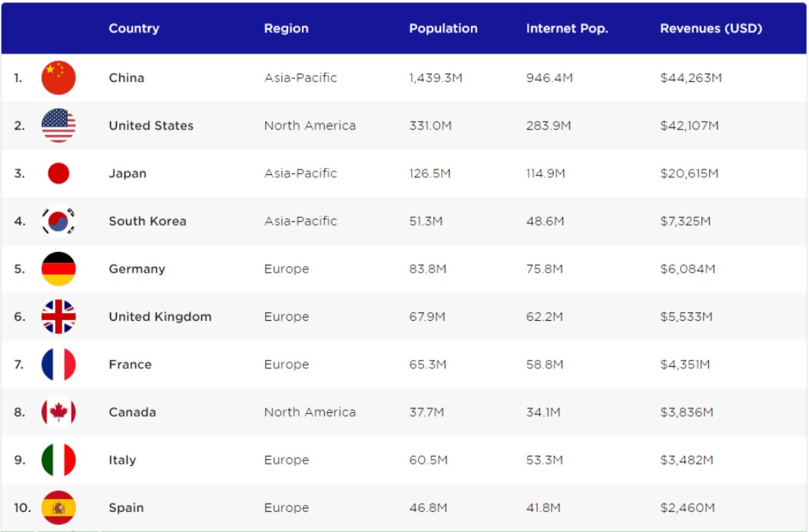Image resolution: width=809 pixels, height=532 pixels.
Task: Click the Spain flag icon
Action: 58,507
